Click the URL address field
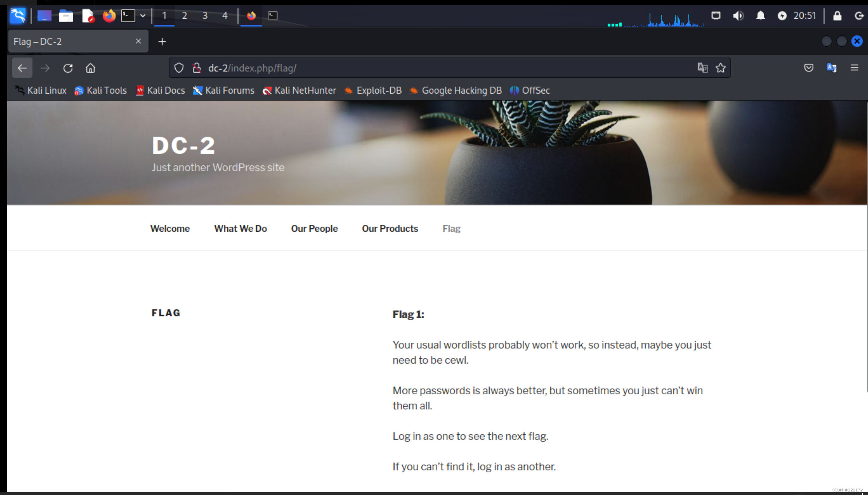 pos(424,68)
